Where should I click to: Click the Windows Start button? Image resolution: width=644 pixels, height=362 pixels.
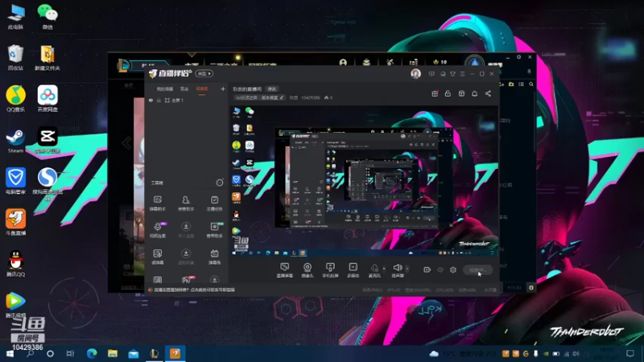[9, 353]
